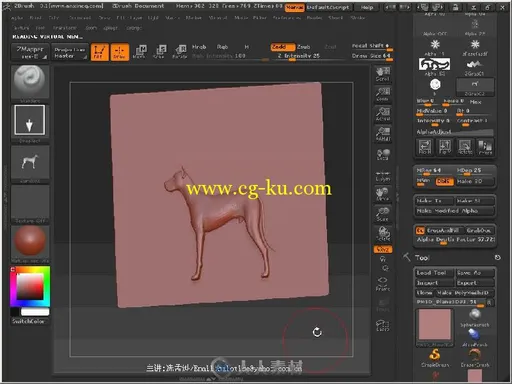This screenshot has width=512, height=384.
Task: Open the Texture Off selector
Action: 30,204
